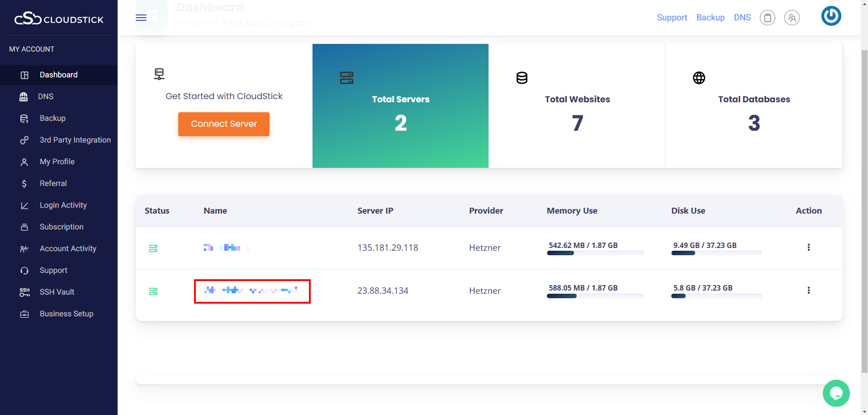Go to 3rd Party Integration page
Image resolution: width=868 pixels, height=415 pixels.
tap(75, 140)
